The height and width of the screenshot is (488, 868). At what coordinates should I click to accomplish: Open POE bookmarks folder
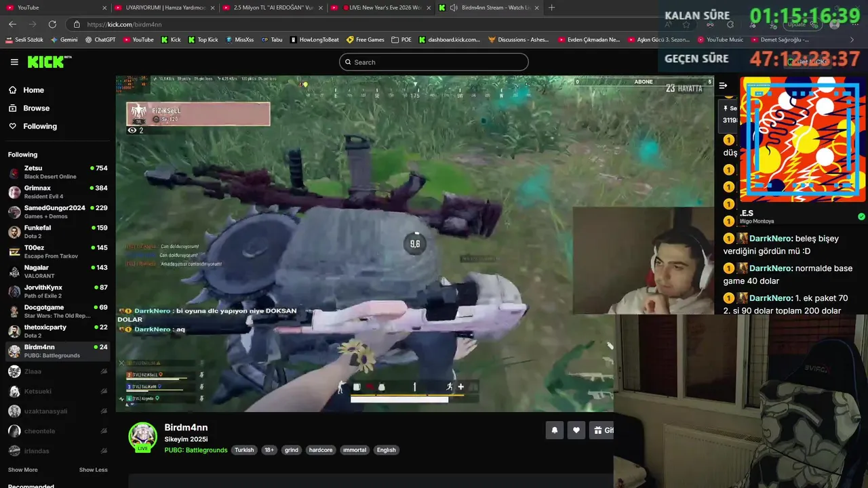click(401, 39)
